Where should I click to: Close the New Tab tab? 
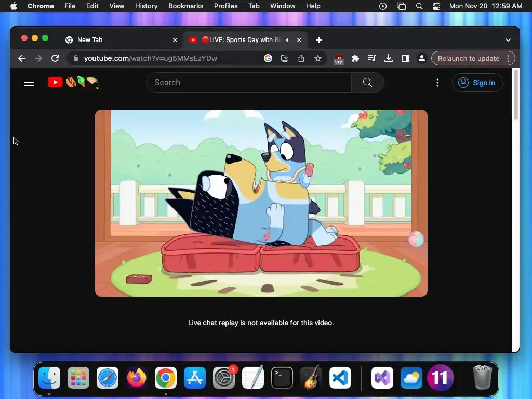[175, 39]
